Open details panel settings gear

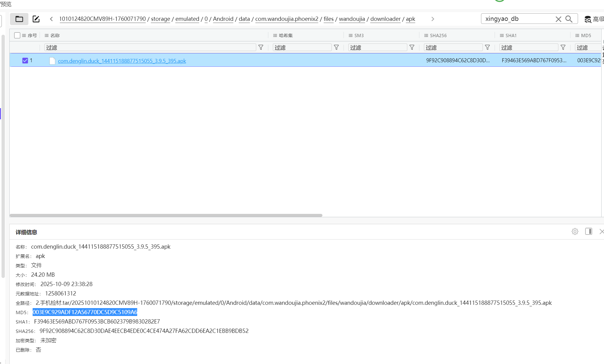tap(575, 231)
